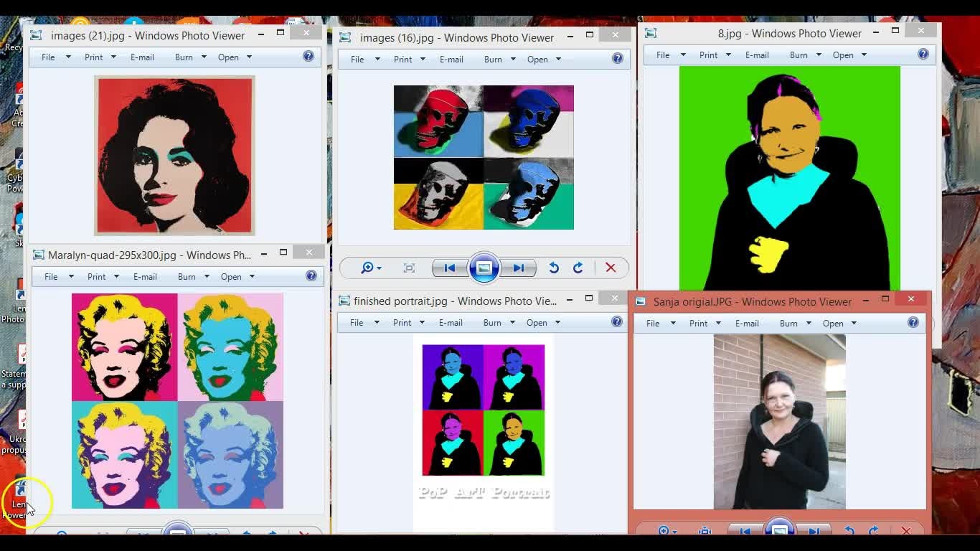Open Print menu in Sanja origial viewer

pos(705,323)
